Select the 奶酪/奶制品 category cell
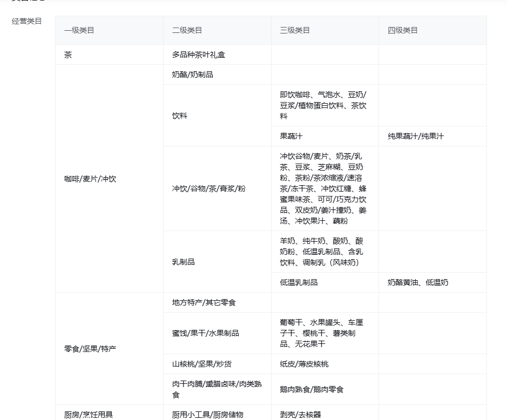Image resolution: width=507 pixels, height=420 pixels. point(192,74)
